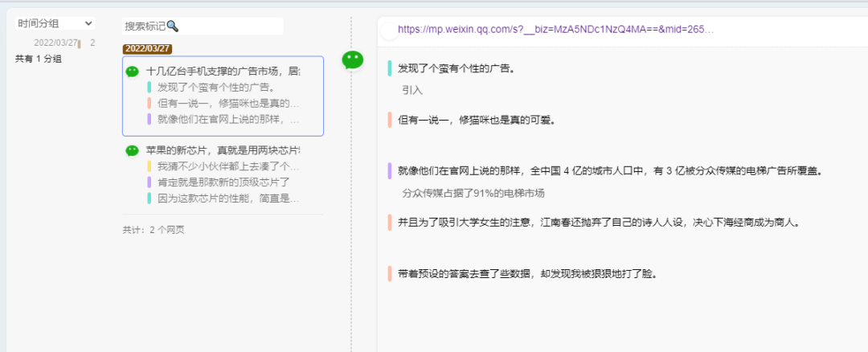Click highlight 并且为了吸引大学女生的注意
Screen dimensions: 868x352
pos(599,223)
